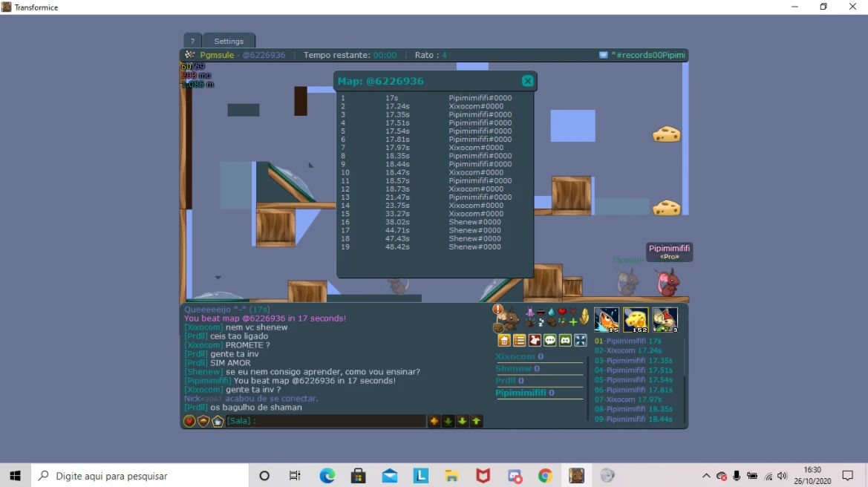Click record row 1 time 17s in popup
The image size is (868, 487).
391,98
